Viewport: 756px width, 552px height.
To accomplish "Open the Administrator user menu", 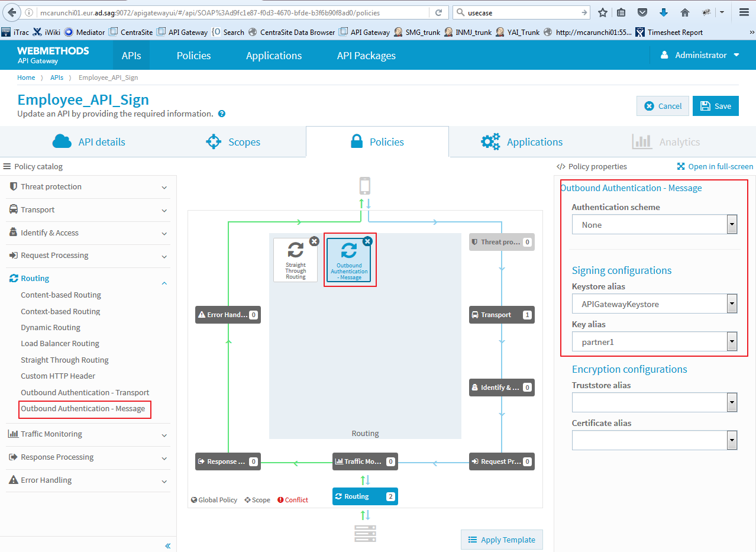I will tap(700, 55).
